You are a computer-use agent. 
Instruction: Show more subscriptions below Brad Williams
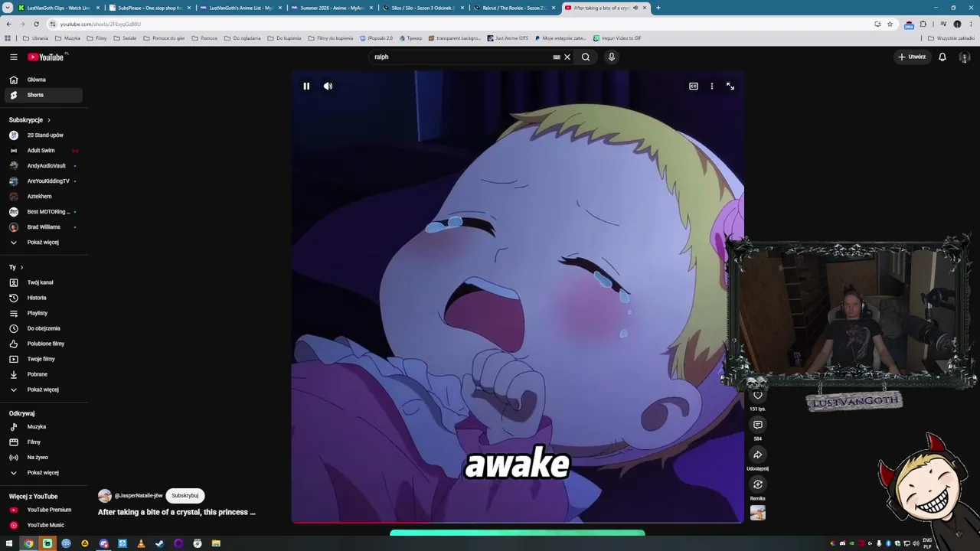[43, 243]
